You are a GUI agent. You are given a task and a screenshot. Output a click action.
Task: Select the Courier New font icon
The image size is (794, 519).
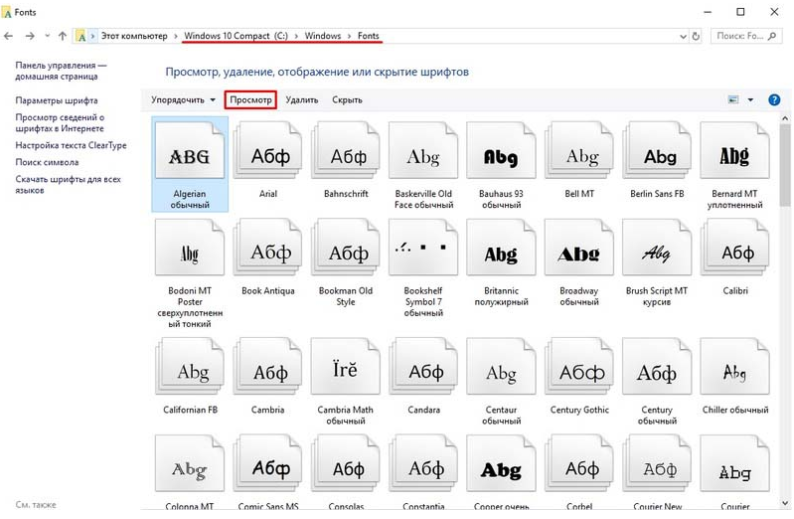657,463
